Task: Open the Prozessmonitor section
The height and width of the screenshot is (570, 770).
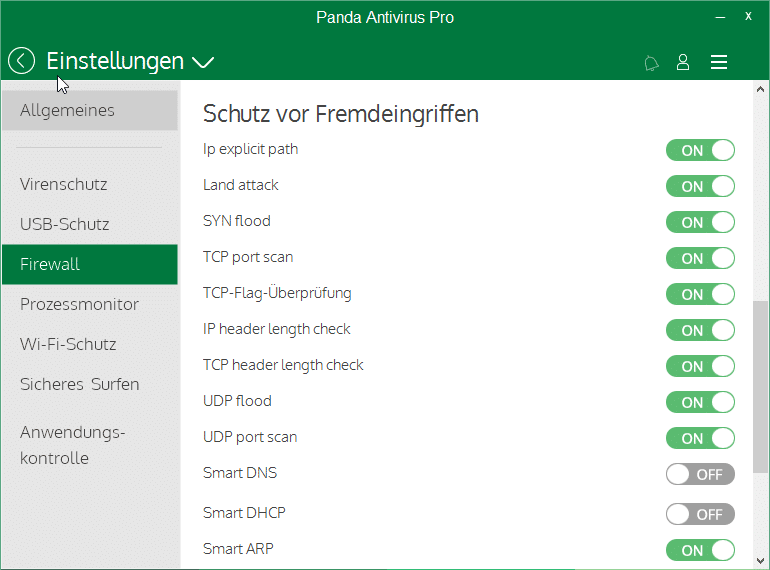Action: (80, 304)
